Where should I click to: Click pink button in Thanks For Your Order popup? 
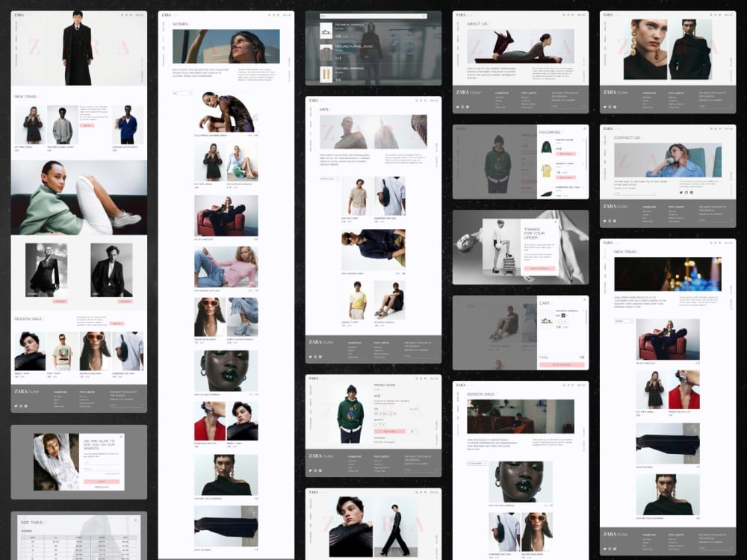pyautogui.click(x=540, y=269)
